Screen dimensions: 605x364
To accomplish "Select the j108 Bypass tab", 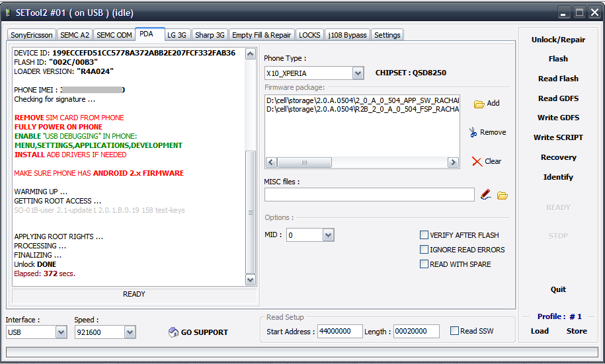I will coord(347,35).
